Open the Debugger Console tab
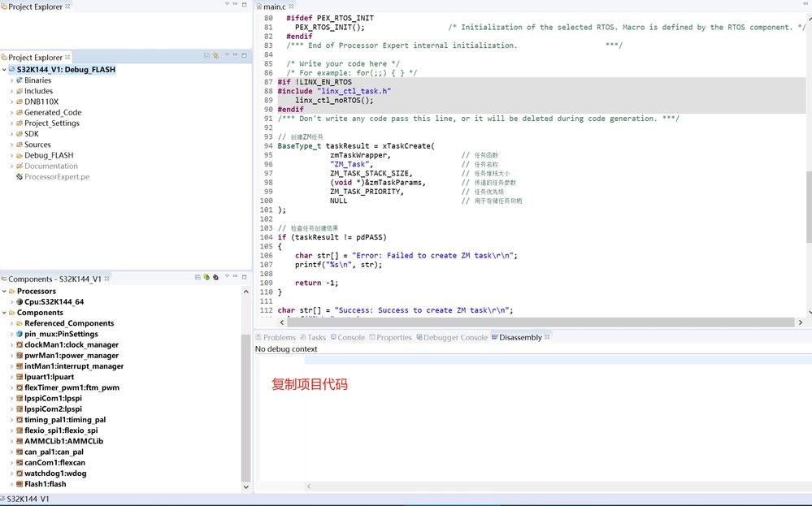The height and width of the screenshot is (506, 812). click(452, 337)
